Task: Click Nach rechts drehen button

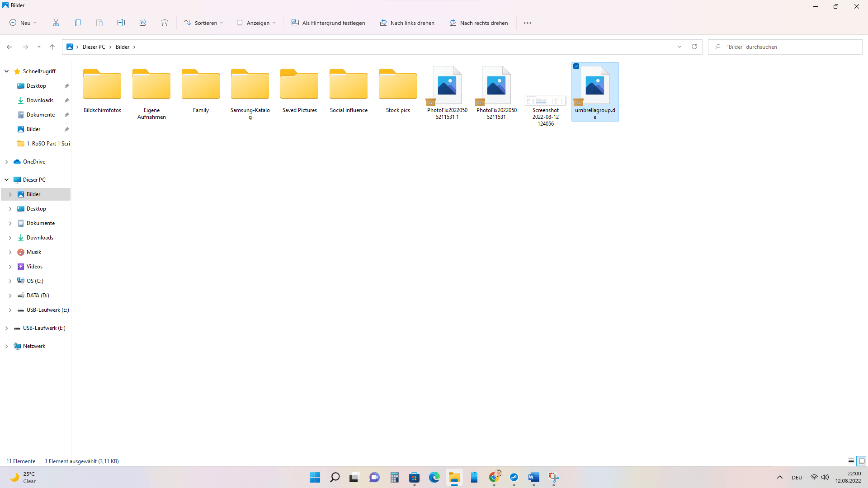Action: click(x=479, y=23)
